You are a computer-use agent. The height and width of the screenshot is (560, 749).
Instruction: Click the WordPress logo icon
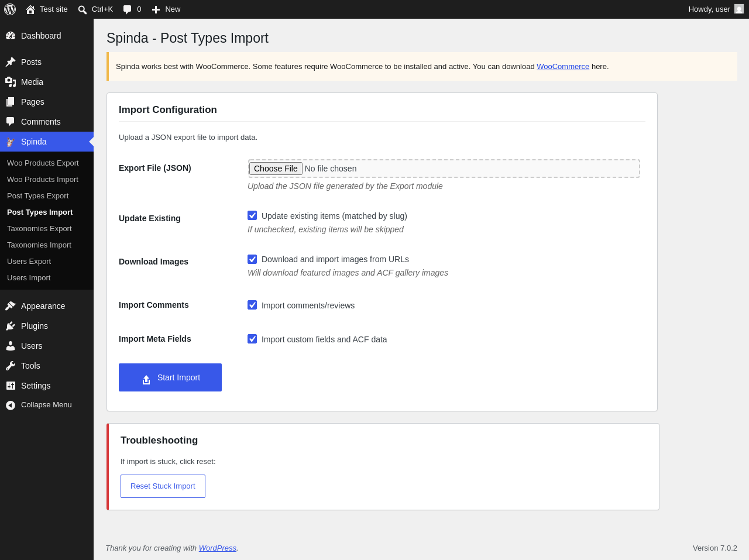pyautogui.click(x=10, y=9)
